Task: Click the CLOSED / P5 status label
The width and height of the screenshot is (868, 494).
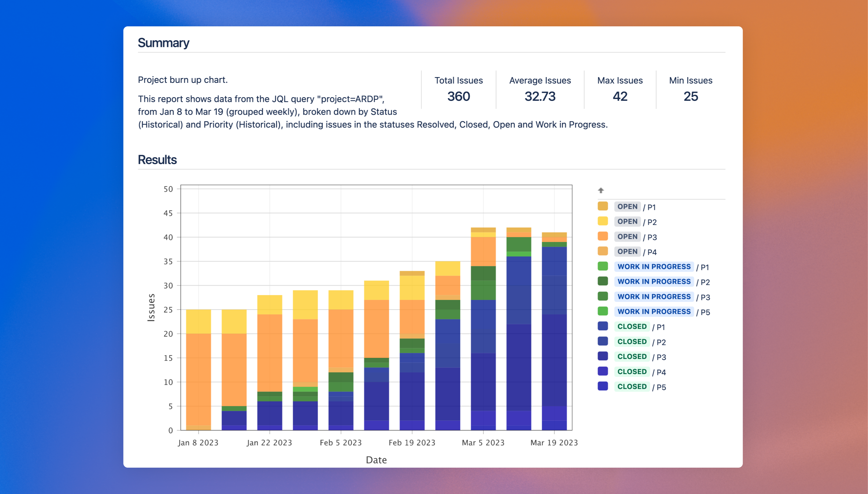Action: pyautogui.click(x=632, y=386)
